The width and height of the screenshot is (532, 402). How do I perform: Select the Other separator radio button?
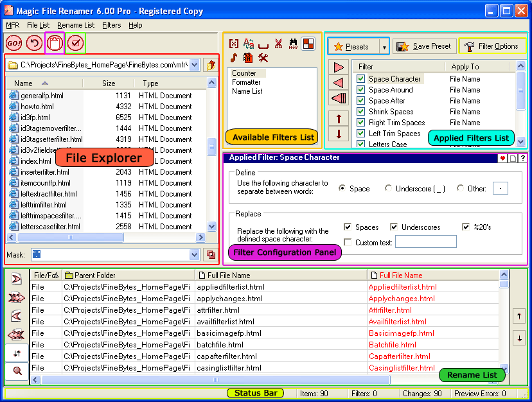click(x=460, y=188)
